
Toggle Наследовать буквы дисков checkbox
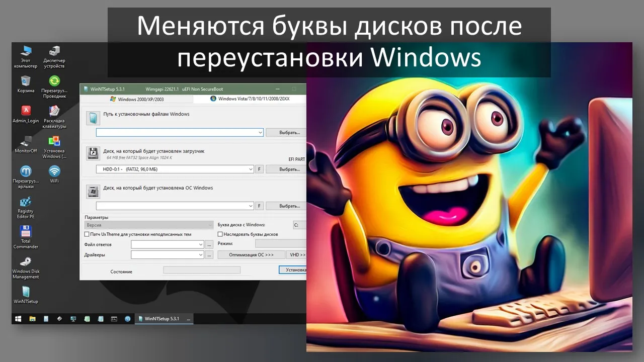220,234
